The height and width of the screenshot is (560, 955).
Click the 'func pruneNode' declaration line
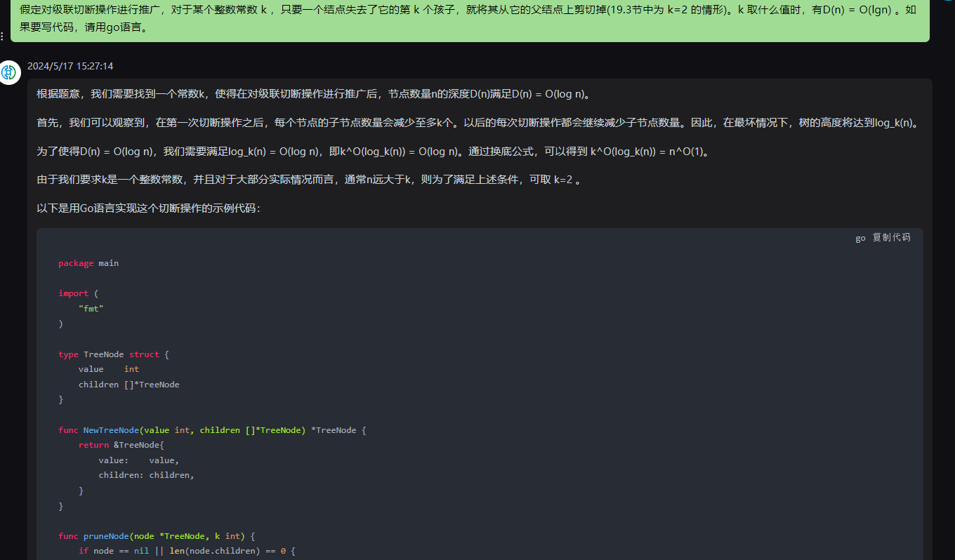[x=157, y=536]
